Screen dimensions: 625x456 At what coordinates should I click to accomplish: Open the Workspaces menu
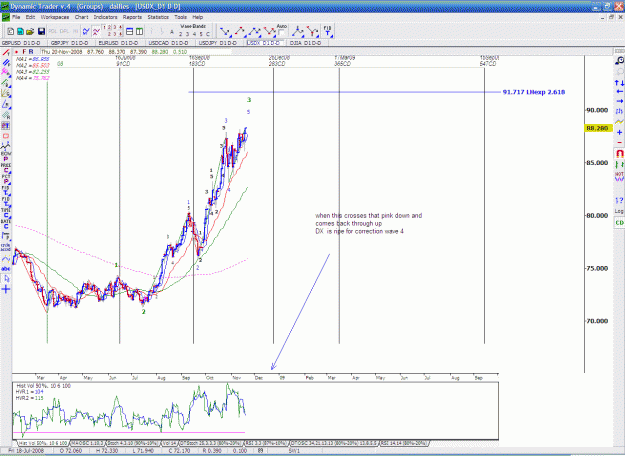click(x=55, y=17)
